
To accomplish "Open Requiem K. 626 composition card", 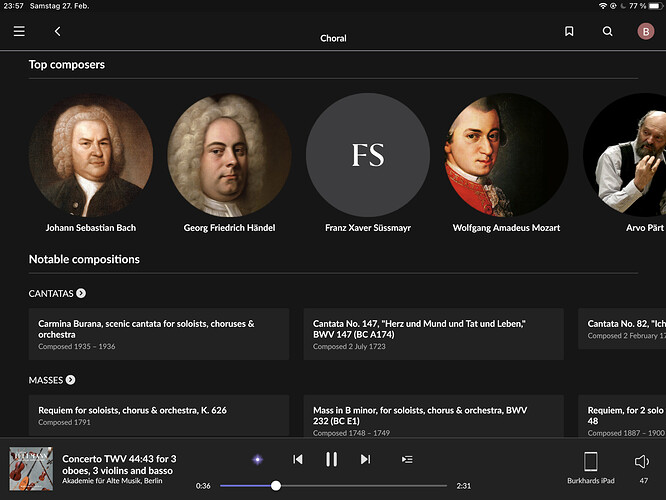I will tap(159, 415).
